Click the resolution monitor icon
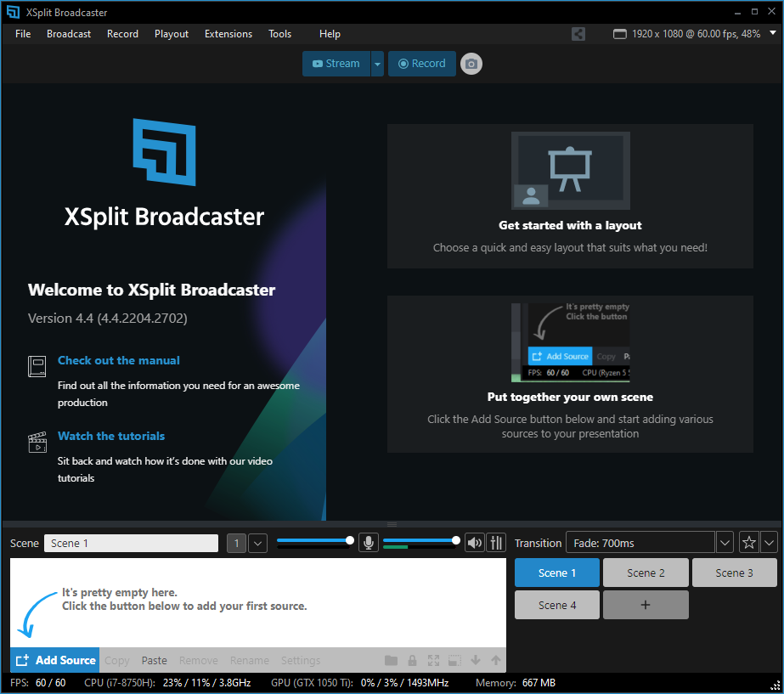Image resolution: width=784 pixels, height=694 pixels. click(x=619, y=34)
